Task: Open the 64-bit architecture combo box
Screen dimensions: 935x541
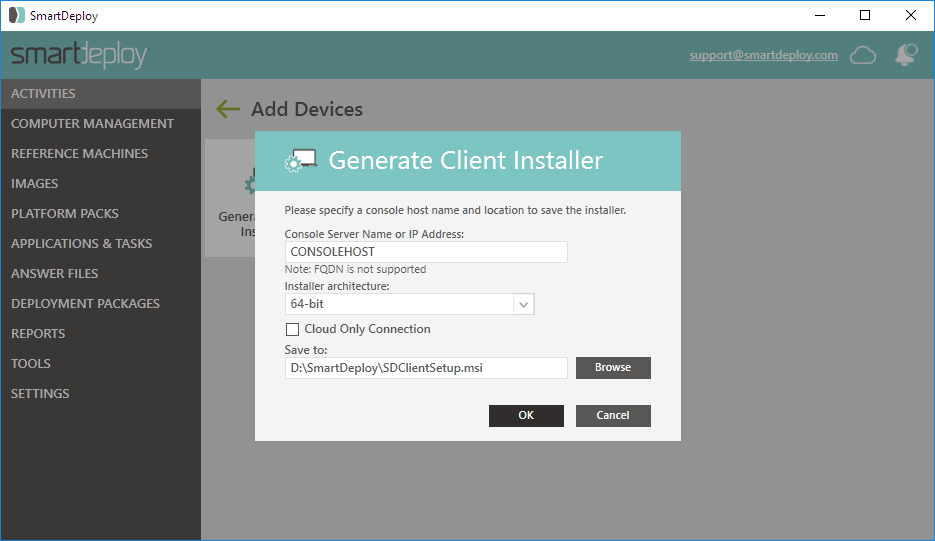Action: [x=410, y=304]
